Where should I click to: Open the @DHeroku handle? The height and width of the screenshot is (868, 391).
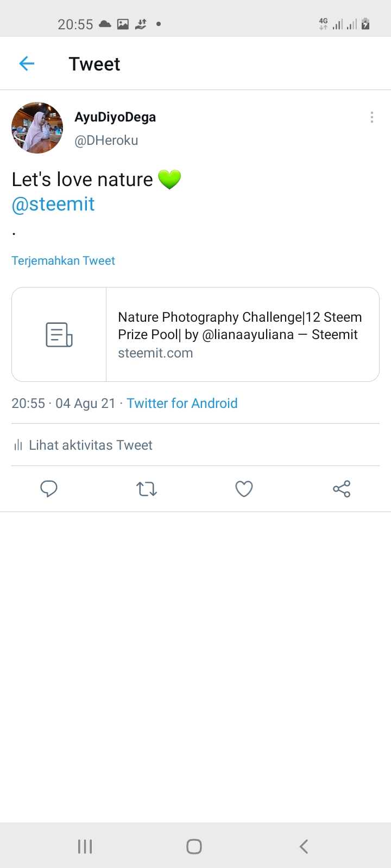(x=106, y=141)
